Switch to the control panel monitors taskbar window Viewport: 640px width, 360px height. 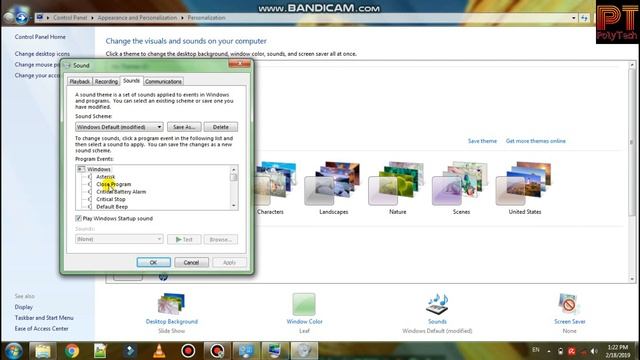point(246,351)
